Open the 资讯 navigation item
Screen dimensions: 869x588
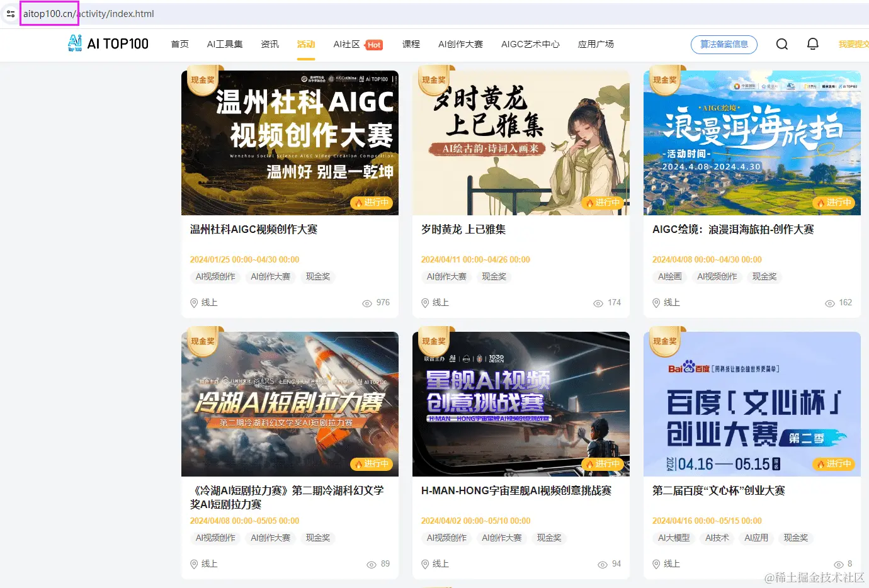coord(270,44)
